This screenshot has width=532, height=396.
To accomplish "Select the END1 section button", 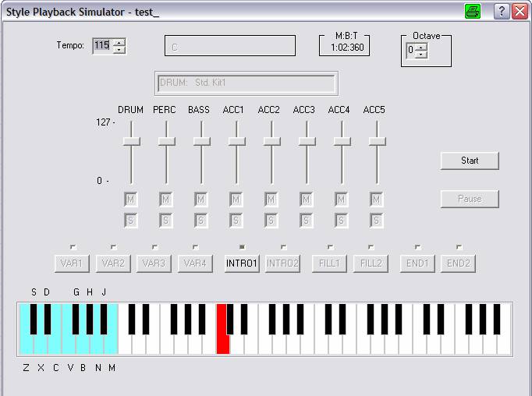I will click(417, 263).
